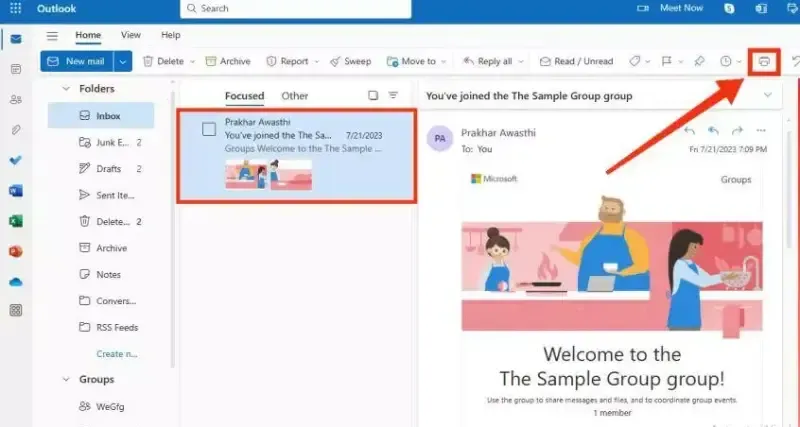Image resolution: width=800 pixels, height=427 pixels.
Task: Select the Other inbox tab
Action: click(x=295, y=96)
